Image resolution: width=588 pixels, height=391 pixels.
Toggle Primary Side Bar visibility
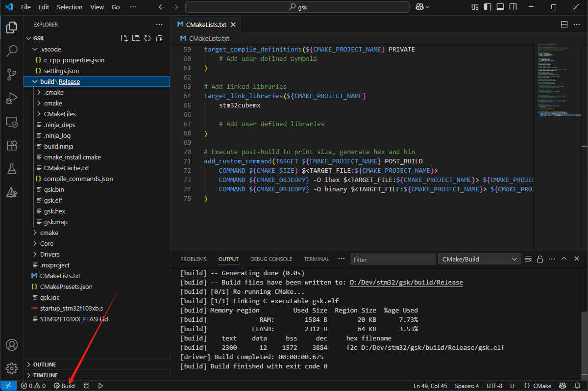point(488,7)
